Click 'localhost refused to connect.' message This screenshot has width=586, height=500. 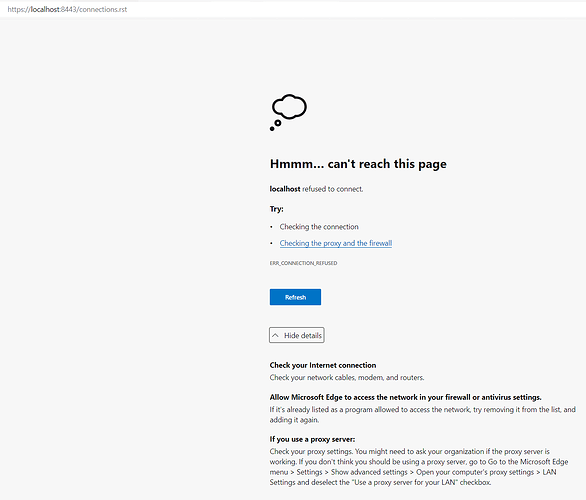point(316,189)
